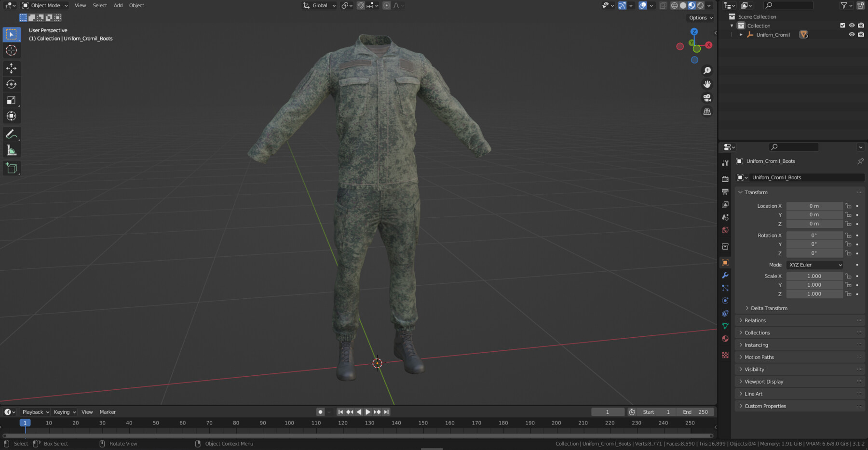Click the Scale X input field

[x=815, y=276]
